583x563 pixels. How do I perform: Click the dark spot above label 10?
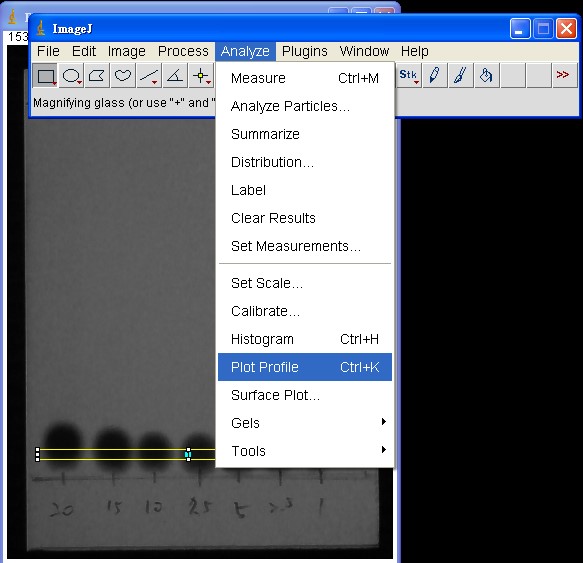[x=154, y=450]
